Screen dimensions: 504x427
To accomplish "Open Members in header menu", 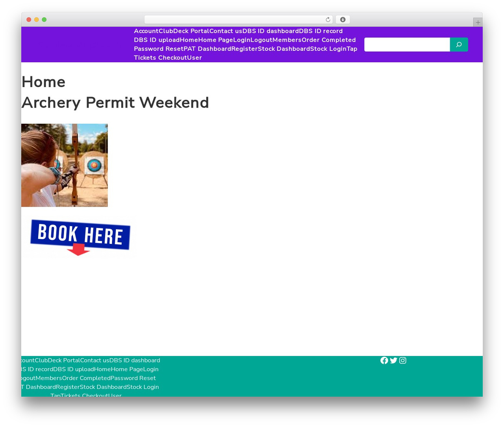I will [x=287, y=40].
